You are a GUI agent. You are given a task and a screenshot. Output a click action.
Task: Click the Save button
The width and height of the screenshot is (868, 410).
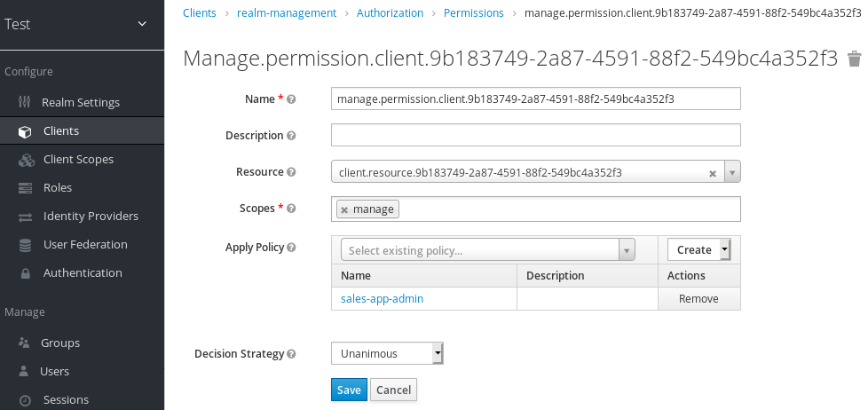[349, 390]
